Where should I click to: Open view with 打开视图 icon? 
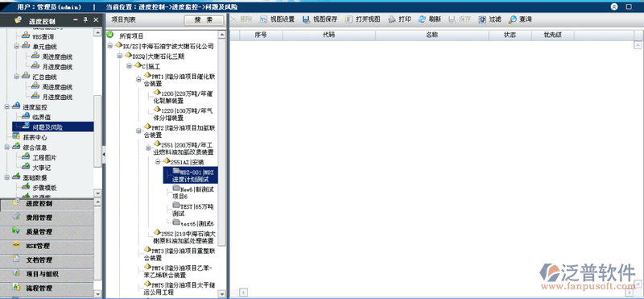coord(349,19)
